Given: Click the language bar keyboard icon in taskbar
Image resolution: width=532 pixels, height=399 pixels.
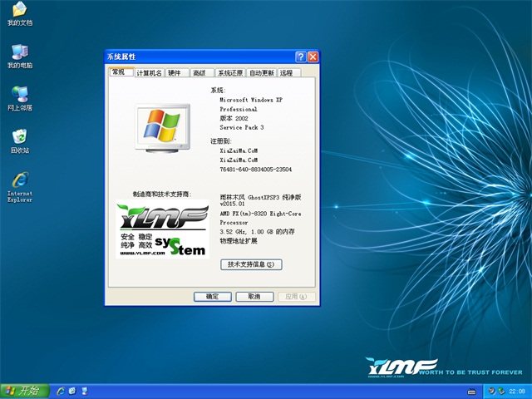Looking at the screenshot, I should point(472,390).
